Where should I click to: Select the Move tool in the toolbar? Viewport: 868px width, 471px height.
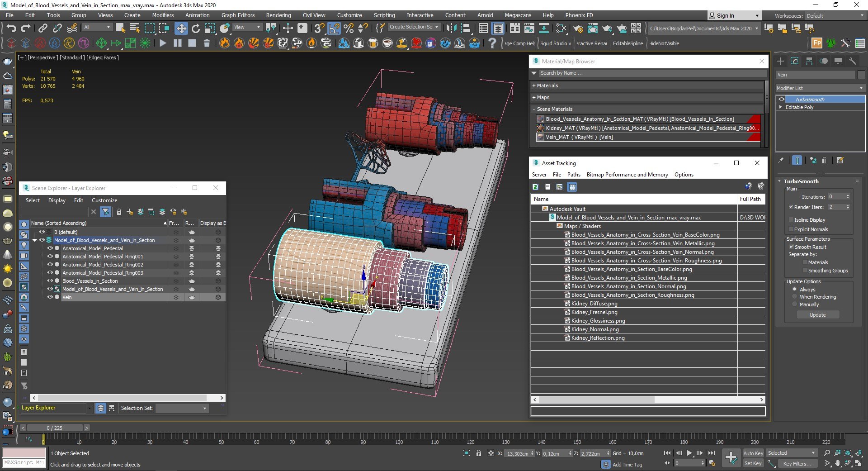coord(181,28)
